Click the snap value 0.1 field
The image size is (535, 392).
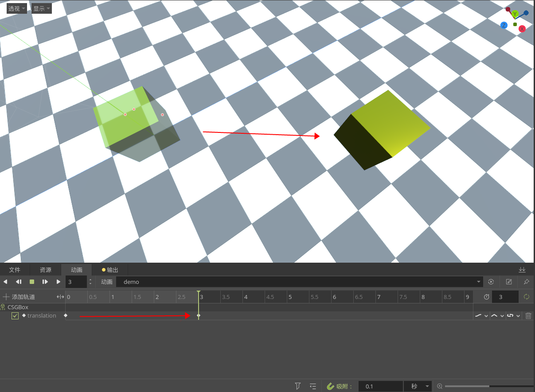[x=381, y=386]
